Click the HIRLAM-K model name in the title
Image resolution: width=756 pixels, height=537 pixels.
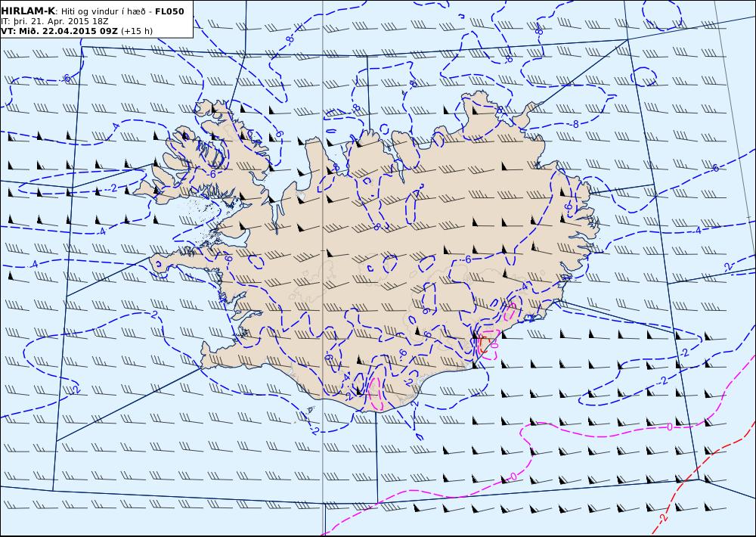coord(28,11)
